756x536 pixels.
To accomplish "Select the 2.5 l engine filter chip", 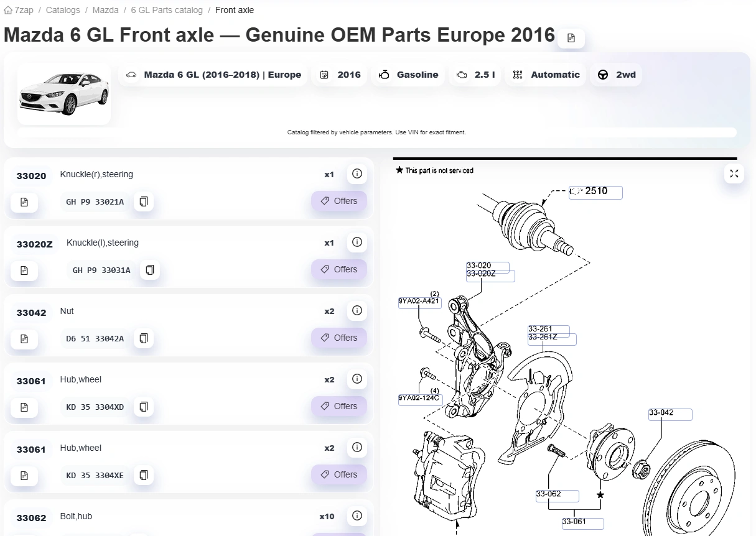I will coord(476,75).
